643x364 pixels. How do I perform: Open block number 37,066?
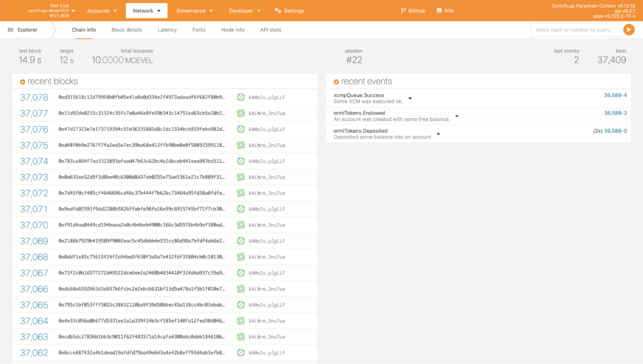pyautogui.click(x=34, y=289)
